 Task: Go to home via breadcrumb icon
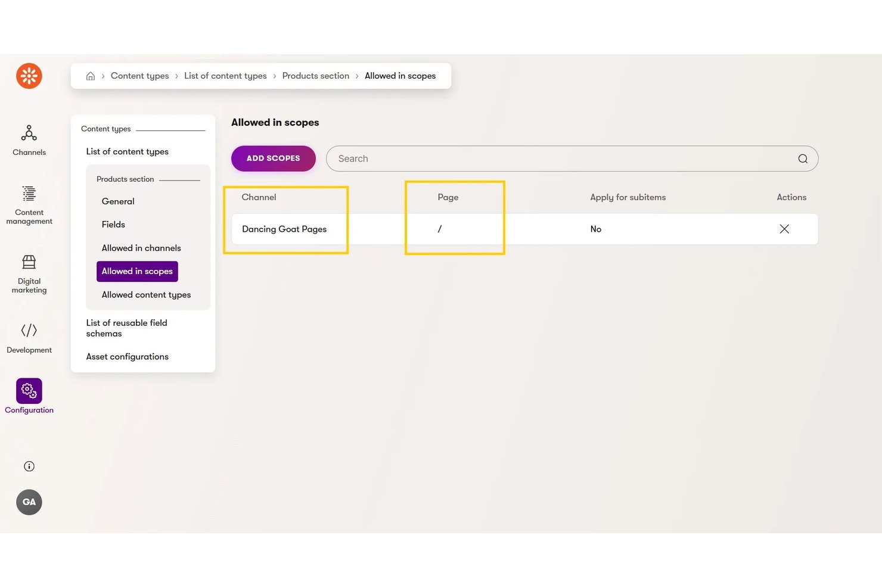[x=91, y=76]
